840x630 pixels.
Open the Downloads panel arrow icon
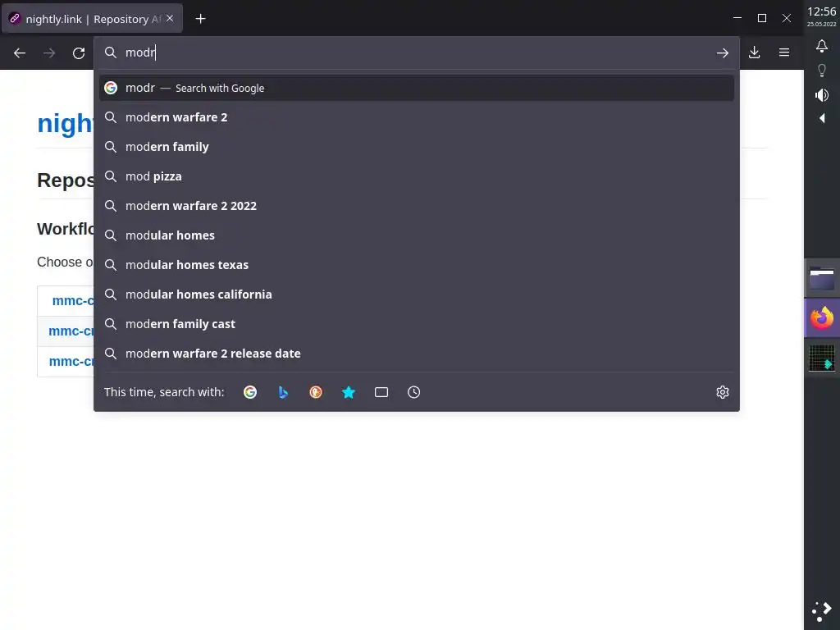tap(755, 52)
